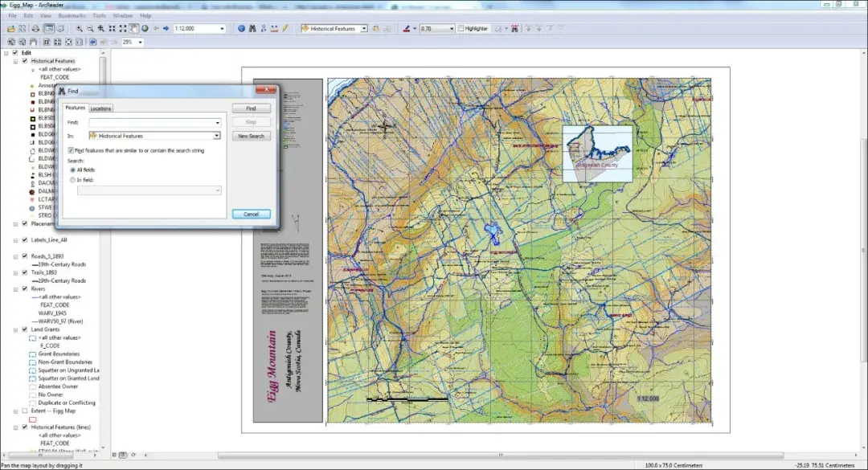This screenshot has height=470, width=868.
Task: Open the map scale dropdown showing 1:12,000
Action: tap(220, 27)
